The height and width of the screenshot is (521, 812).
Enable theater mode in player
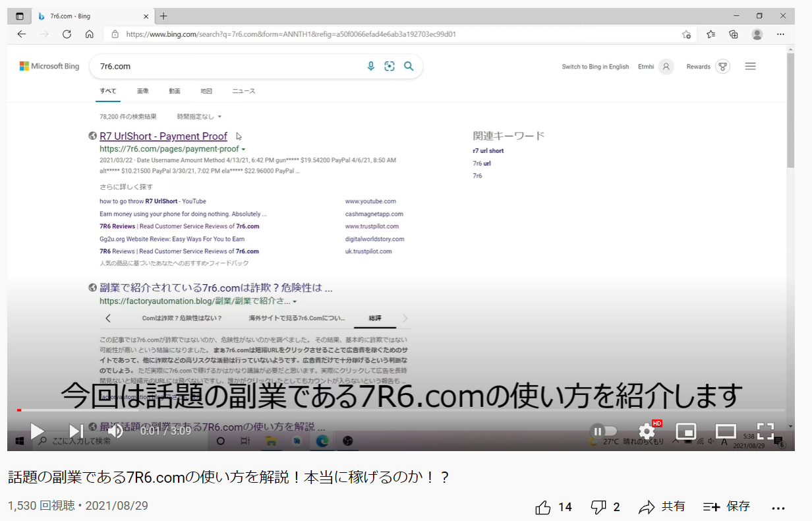click(726, 431)
